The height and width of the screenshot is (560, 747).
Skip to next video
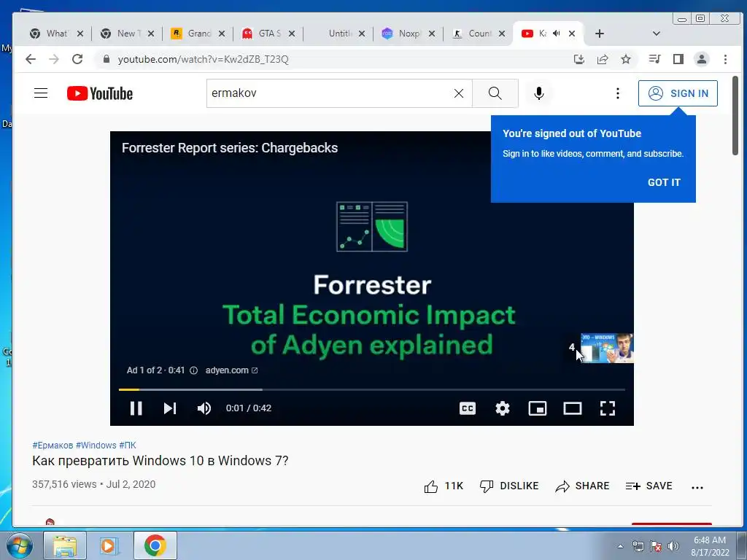[170, 408]
